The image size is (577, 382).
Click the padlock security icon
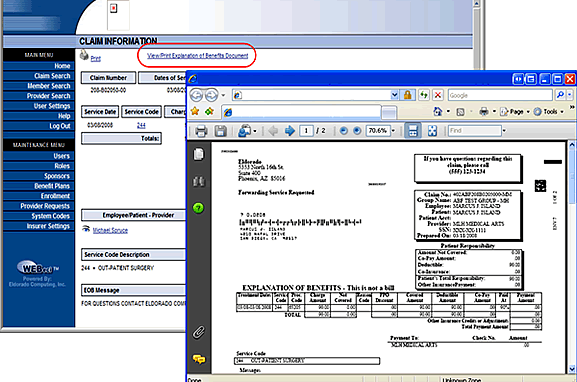pyautogui.click(x=407, y=95)
